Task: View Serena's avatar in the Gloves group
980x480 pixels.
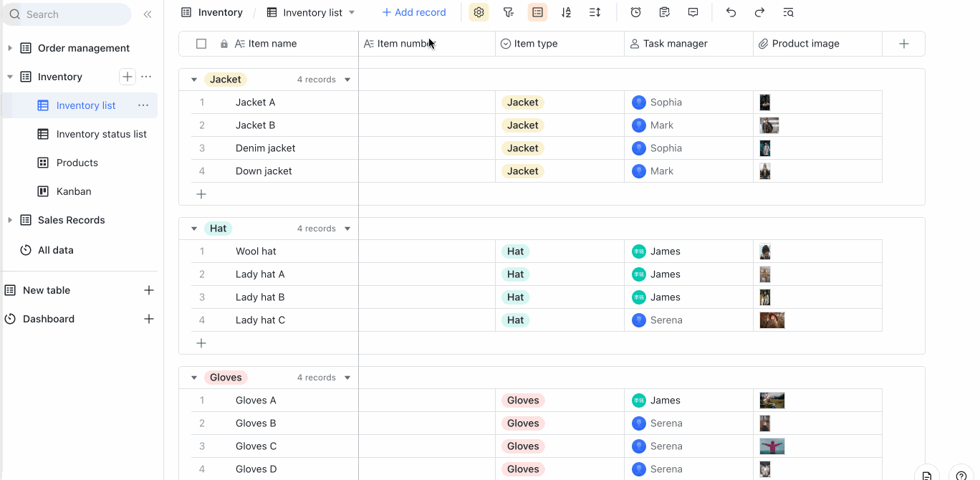Action: (x=638, y=423)
